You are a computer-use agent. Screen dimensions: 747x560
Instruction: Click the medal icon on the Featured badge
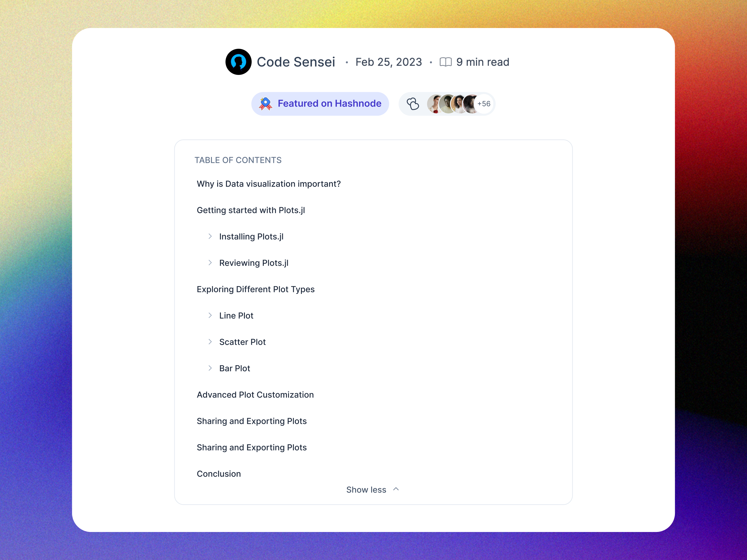coord(265,104)
